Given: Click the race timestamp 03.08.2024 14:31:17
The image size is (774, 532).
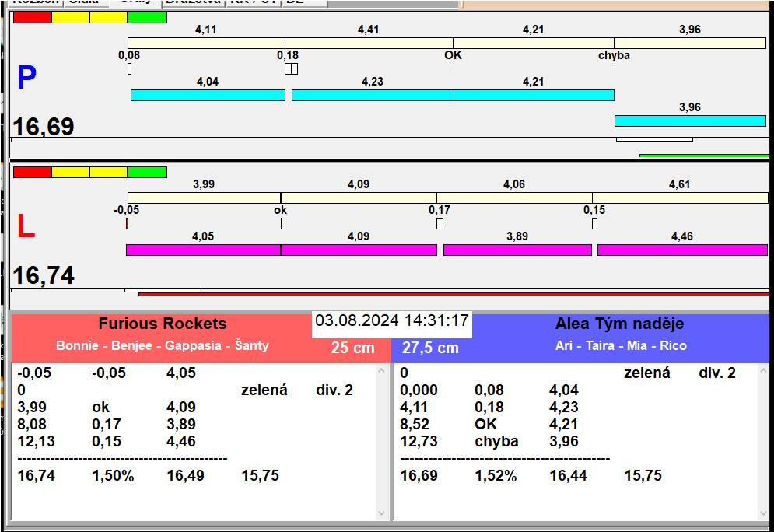Looking at the screenshot, I should [392, 320].
